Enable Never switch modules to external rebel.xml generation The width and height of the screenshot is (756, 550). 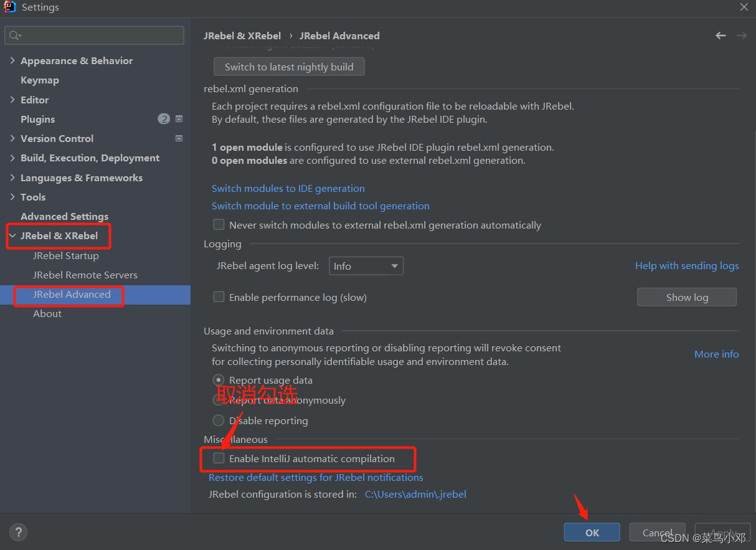coord(219,225)
